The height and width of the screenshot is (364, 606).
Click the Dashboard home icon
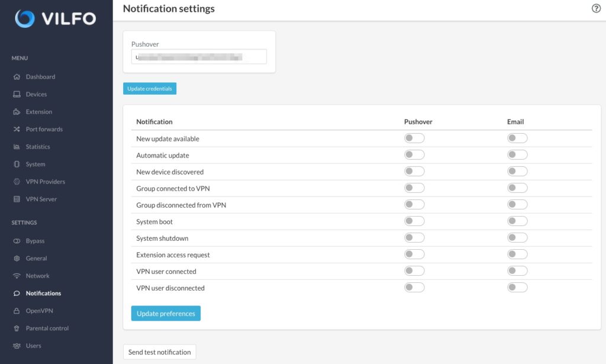pos(17,76)
